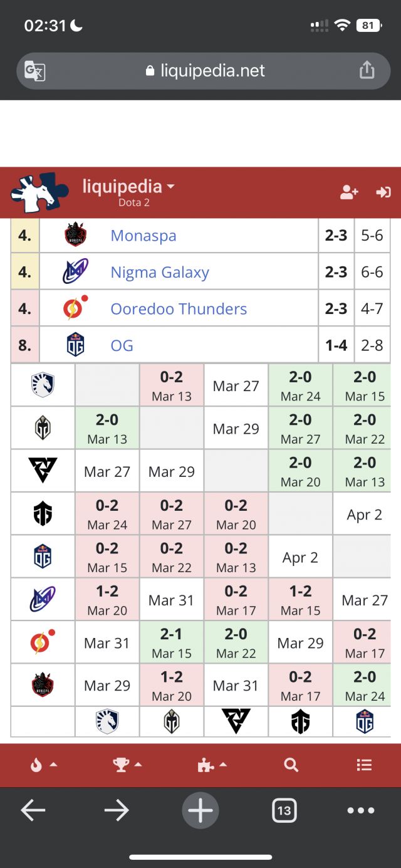Tap the share icon in address bar
The height and width of the screenshot is (868, 401).
(x=367, y=70)
